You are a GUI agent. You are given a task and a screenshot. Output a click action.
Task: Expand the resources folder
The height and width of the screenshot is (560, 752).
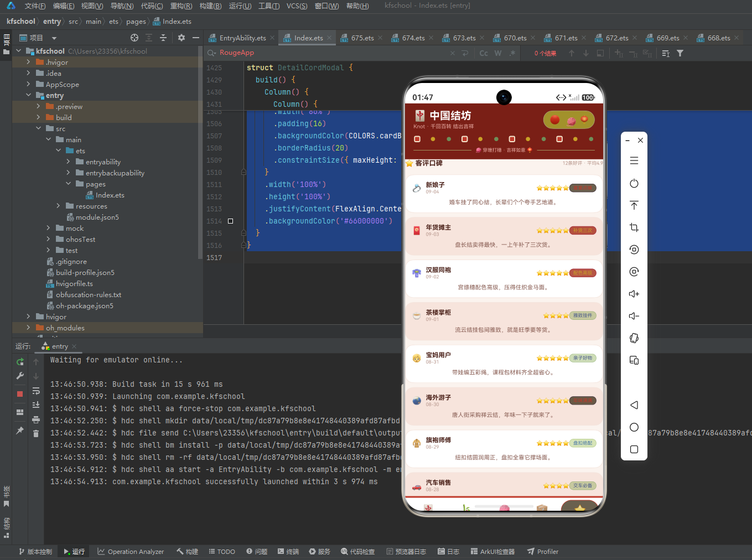(58, 206)
